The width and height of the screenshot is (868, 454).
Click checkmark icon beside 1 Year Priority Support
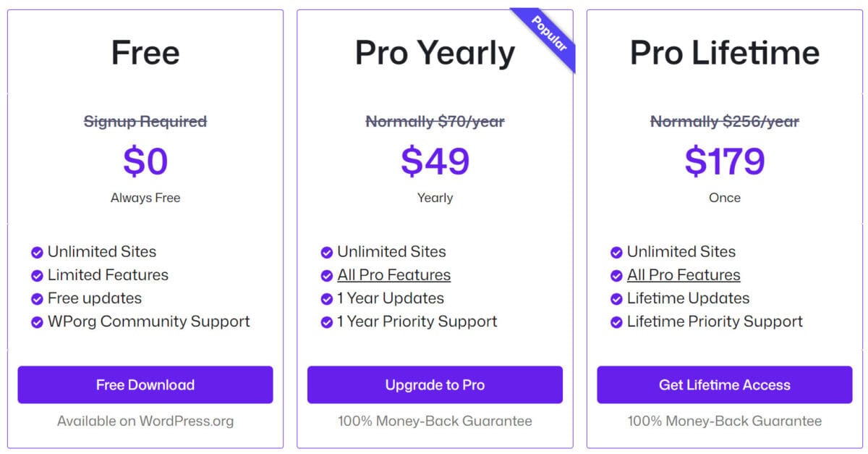pyautogui.click(x=327, y=322)
